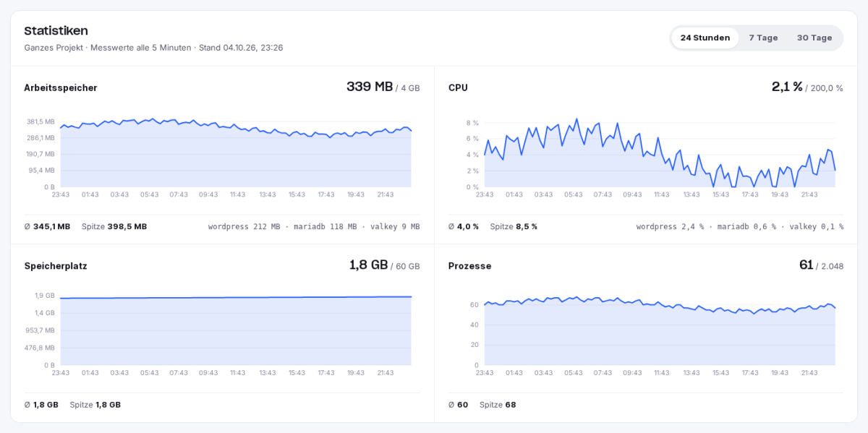
Task: Click the CPU Spitze 8,5 %
Action: coord(514,226)
